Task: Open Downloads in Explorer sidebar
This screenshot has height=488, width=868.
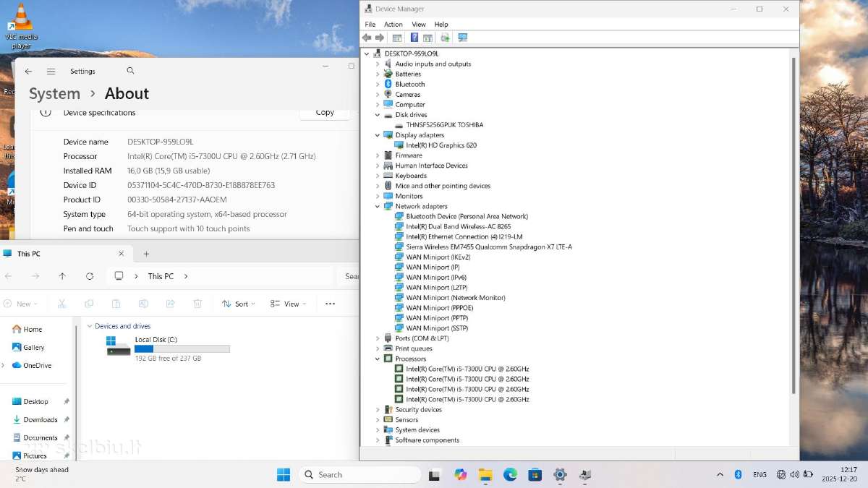Action: pyautogui.click(x=35, y=419)
